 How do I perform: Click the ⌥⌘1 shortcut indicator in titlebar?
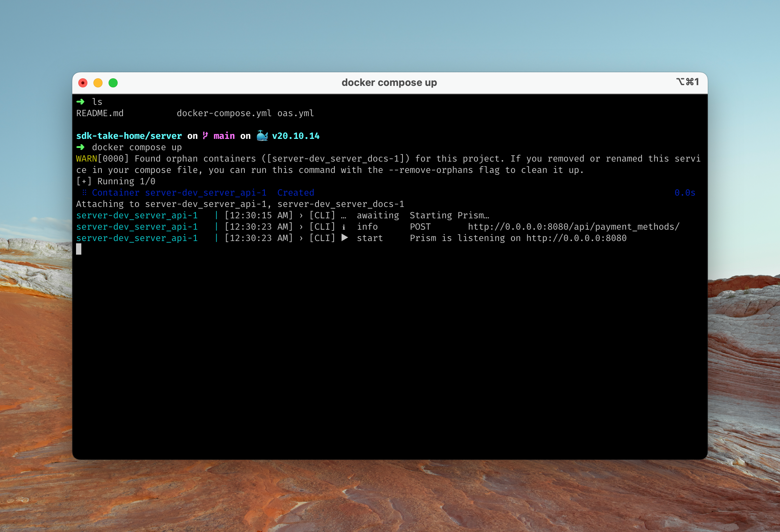687,82
